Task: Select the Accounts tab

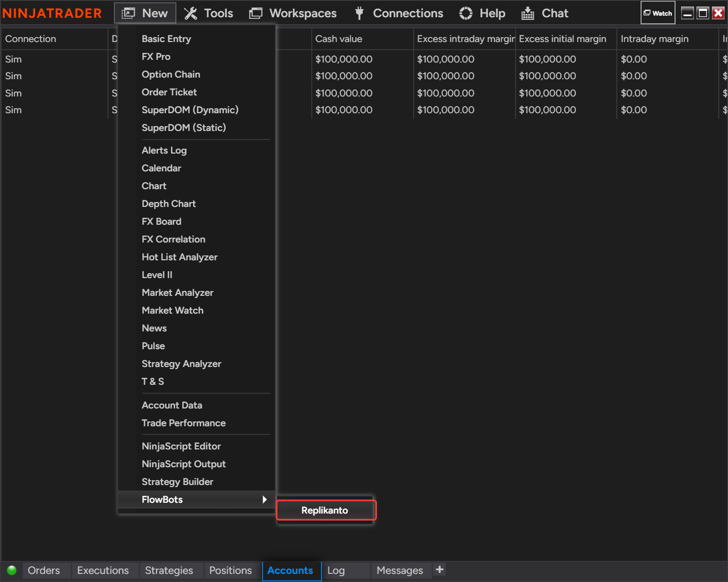Action: (x=291, y=570)
